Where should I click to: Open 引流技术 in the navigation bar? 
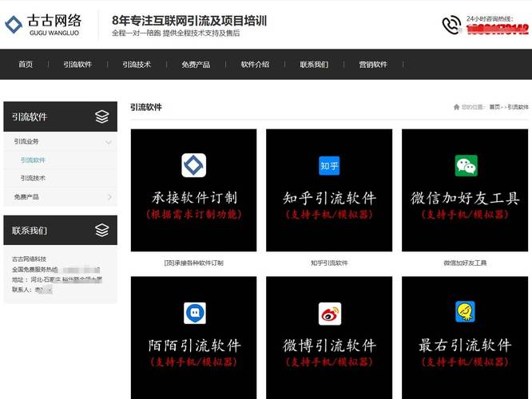click(x=137, y=65)
